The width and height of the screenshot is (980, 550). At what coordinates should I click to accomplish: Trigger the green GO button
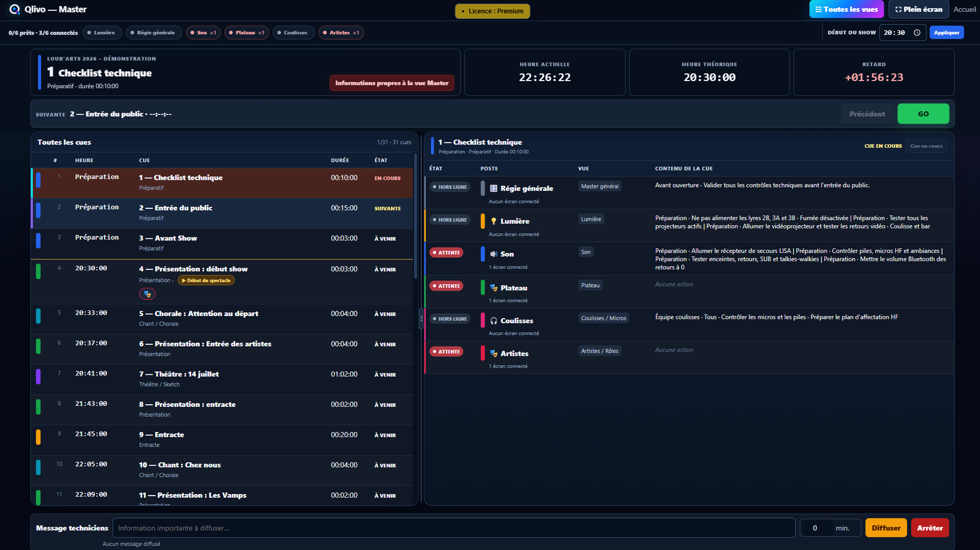pyautogui.click(x=923, y=114)
